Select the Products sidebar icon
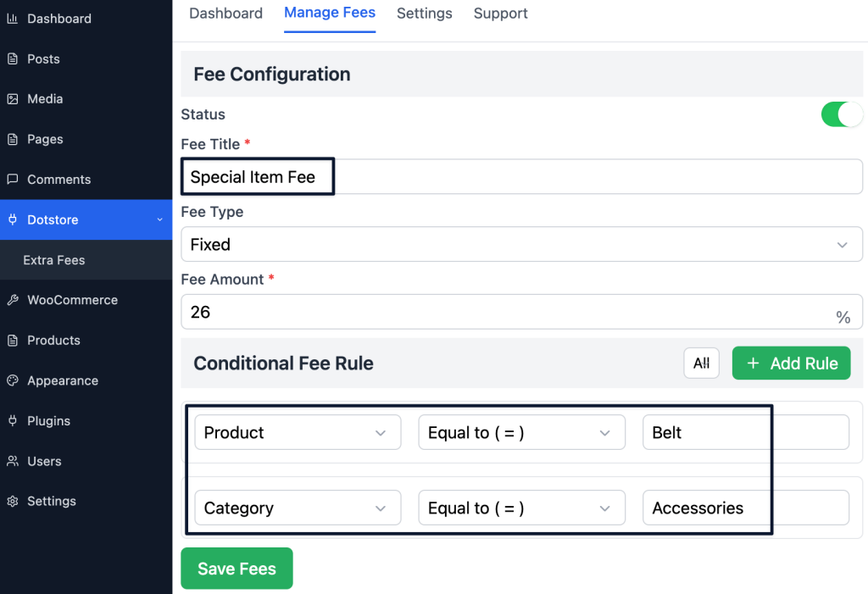 (x=15, y=340)
